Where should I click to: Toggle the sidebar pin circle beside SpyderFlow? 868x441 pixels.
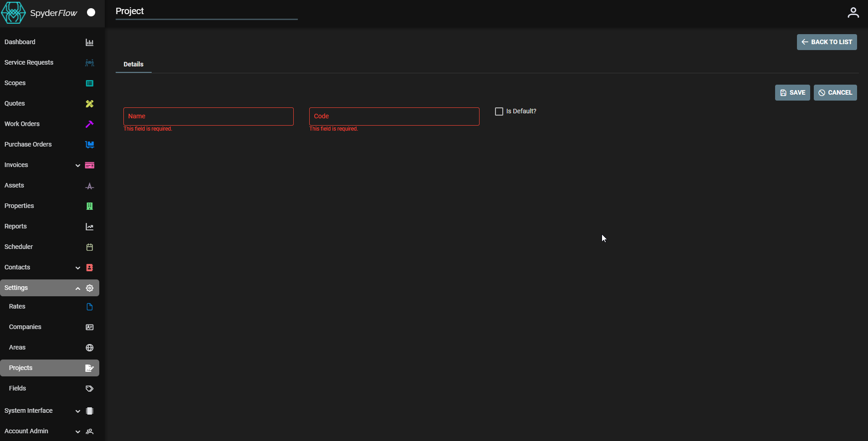pos(91,12)
